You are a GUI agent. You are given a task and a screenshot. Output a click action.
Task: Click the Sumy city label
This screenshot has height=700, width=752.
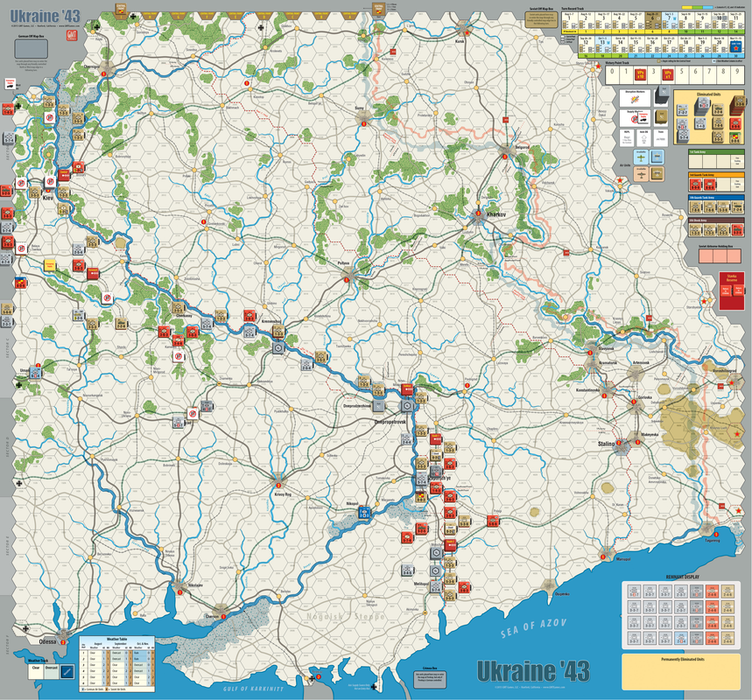[x=359, y=108]
